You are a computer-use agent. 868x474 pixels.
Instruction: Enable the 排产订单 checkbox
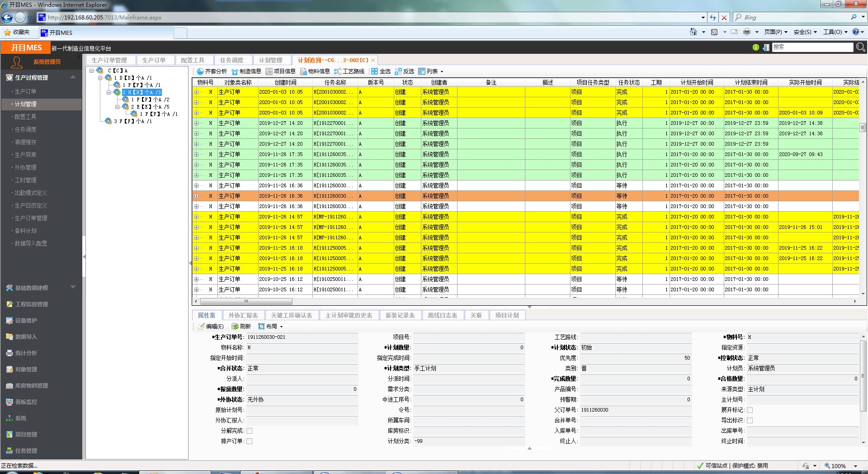point(250,441)
